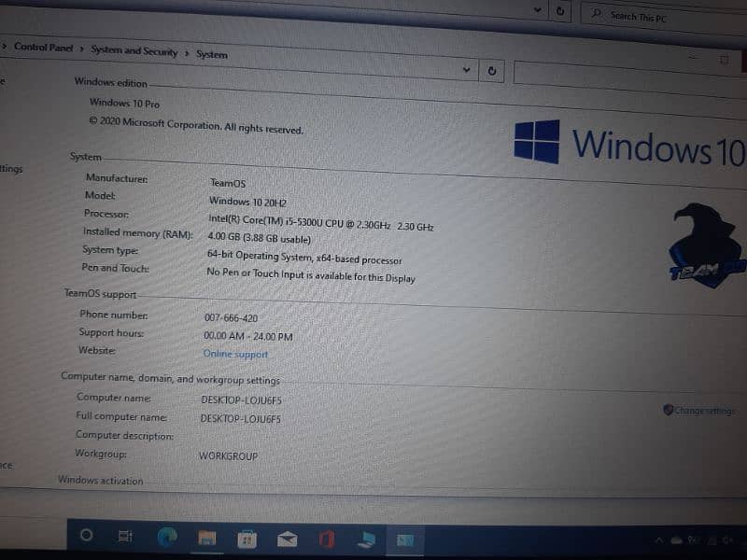Click the magnifier icon in Search This PC

pyautogui.click(x=596, y=13)
